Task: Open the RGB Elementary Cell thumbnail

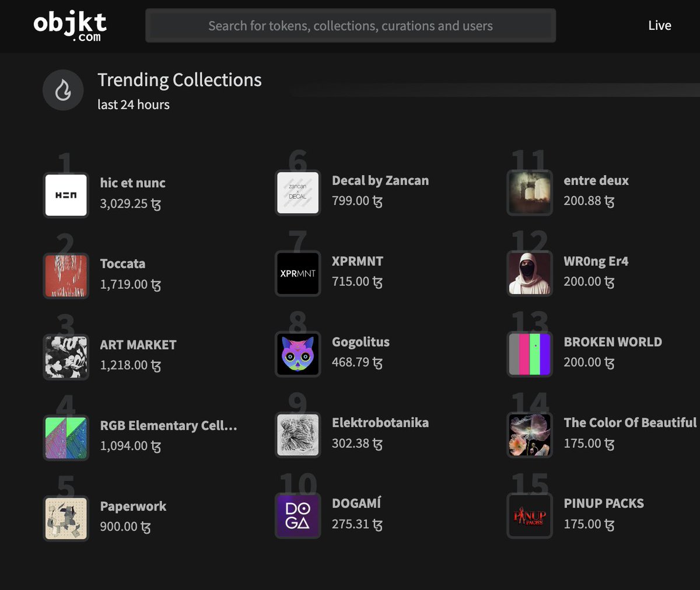Action: pos(66,437)
